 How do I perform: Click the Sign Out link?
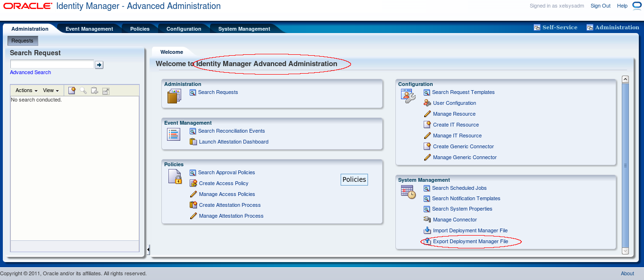600,6
